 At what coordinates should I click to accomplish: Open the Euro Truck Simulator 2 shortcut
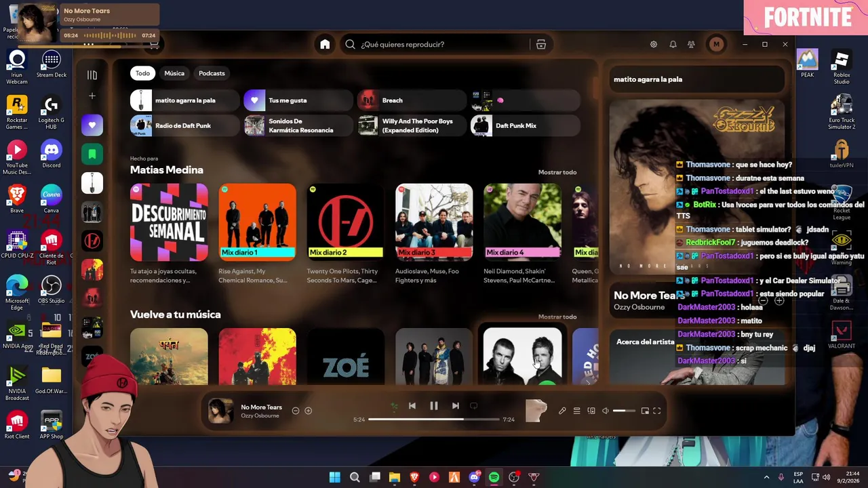(x=842, y=113)
